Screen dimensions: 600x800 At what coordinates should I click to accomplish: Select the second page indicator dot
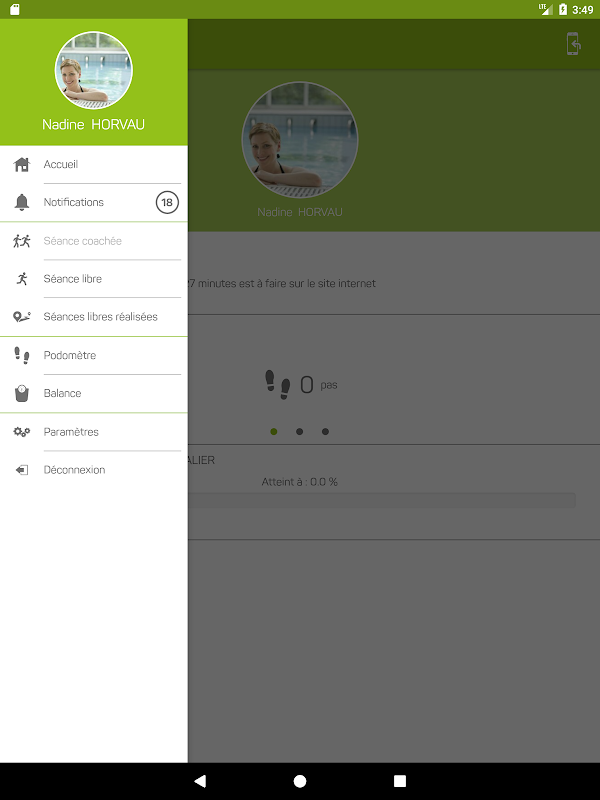point(299,432)
